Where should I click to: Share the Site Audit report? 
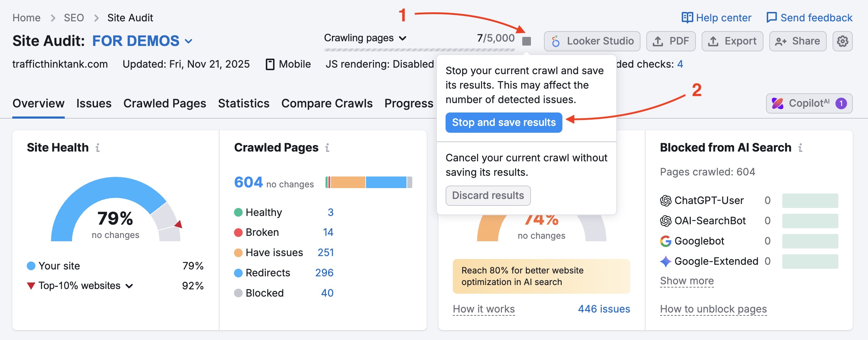point(798,41)
